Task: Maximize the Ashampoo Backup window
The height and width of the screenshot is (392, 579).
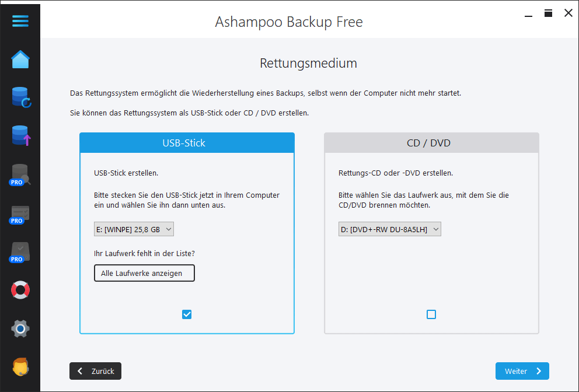Action: pos(548,13)
